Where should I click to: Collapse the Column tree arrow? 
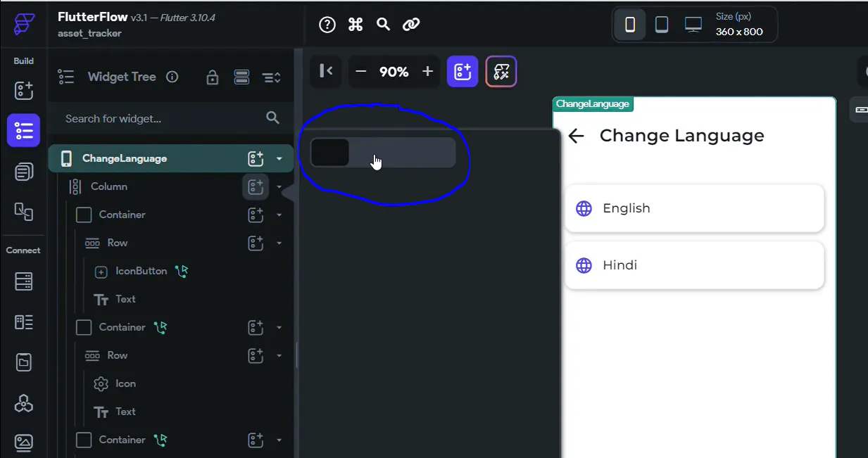(x=279, y=187)
